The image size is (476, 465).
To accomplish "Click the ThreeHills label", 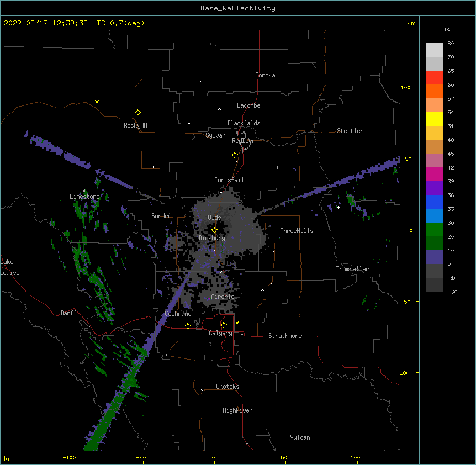I will [x=297, y=231].
